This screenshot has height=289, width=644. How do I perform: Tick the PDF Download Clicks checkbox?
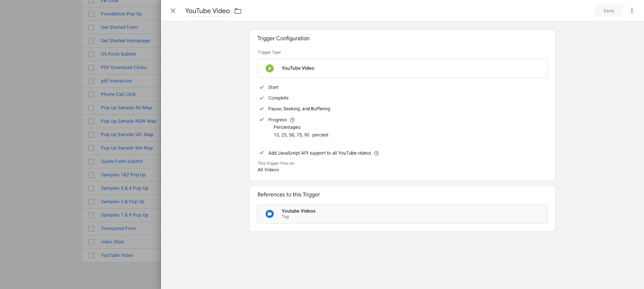click(x=91, y=68)
